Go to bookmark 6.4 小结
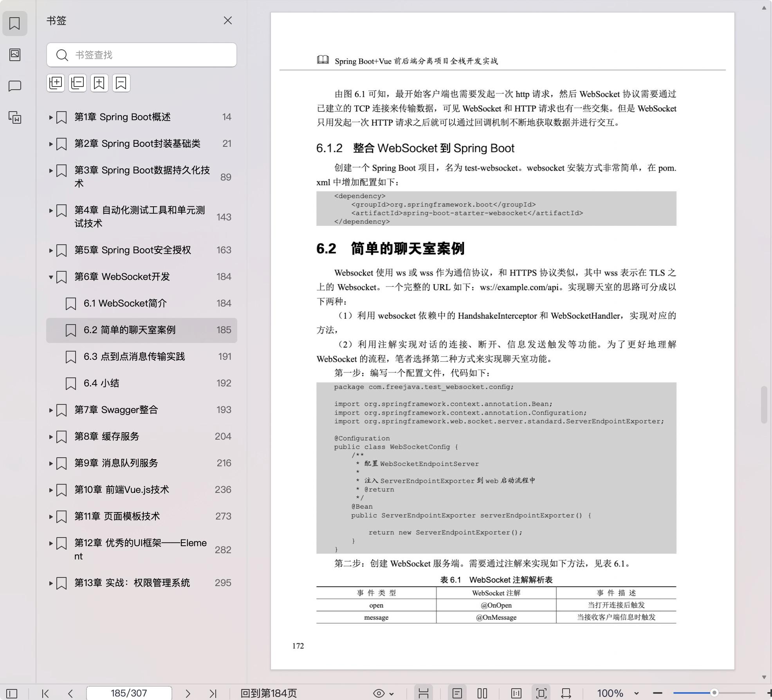This screenshot has height=700, width=772. [x=142, y=383]
